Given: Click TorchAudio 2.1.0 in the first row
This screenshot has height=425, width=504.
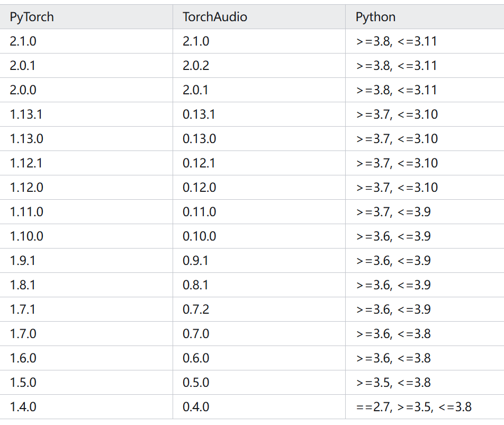Looking at the screenshot, I should point(259,41).
